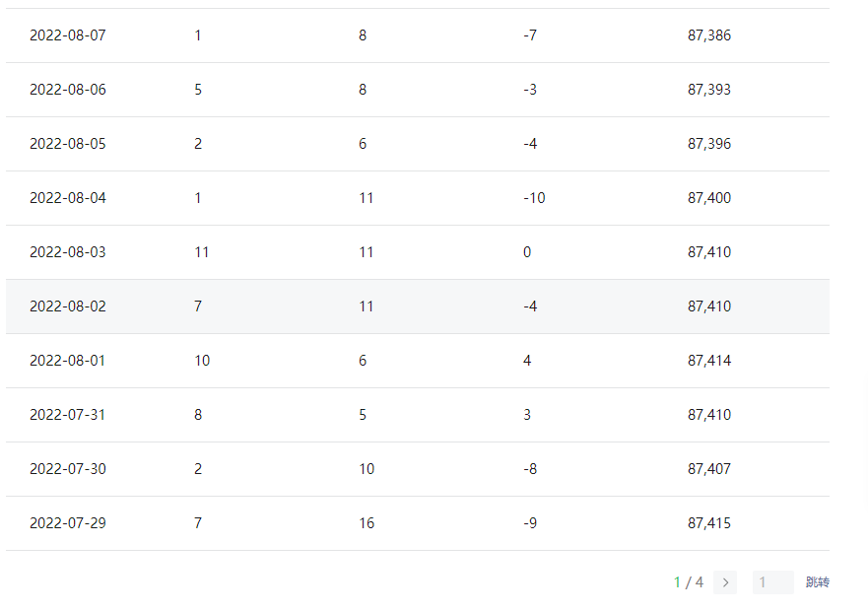Screen dimensions: 868x612
Task: Click the 87,415 total value
Action: 709,523
